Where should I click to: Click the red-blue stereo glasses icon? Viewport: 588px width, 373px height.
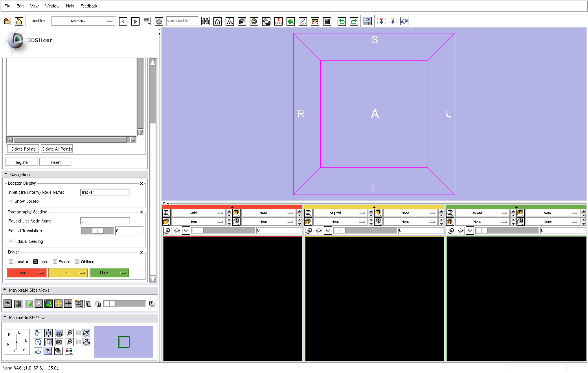[69, 351]
